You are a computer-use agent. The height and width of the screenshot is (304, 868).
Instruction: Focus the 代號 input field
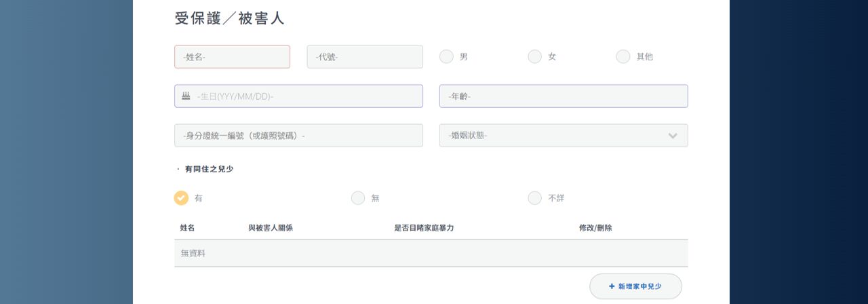(x=365, y=57)
